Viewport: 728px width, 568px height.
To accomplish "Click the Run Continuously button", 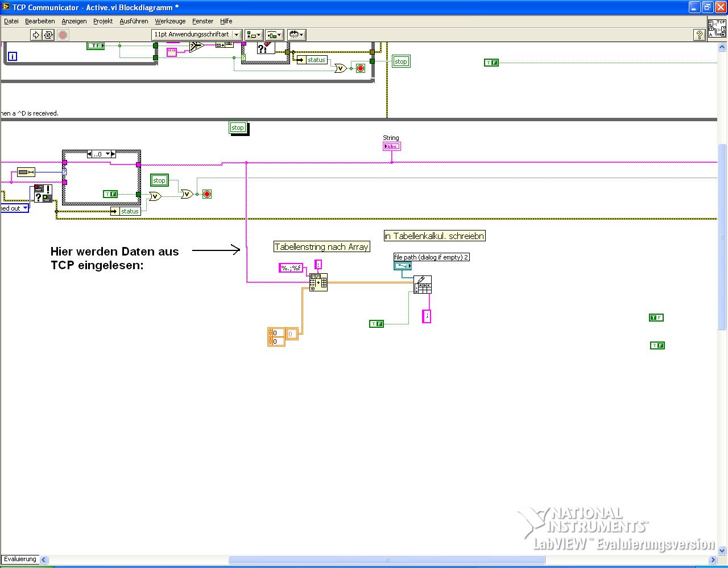I will [48, 35].
